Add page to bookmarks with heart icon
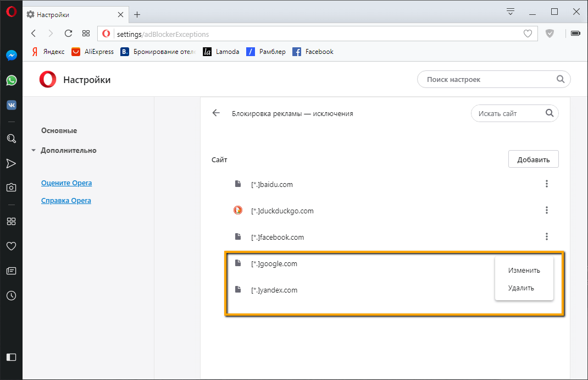 [x=528, y=34]
